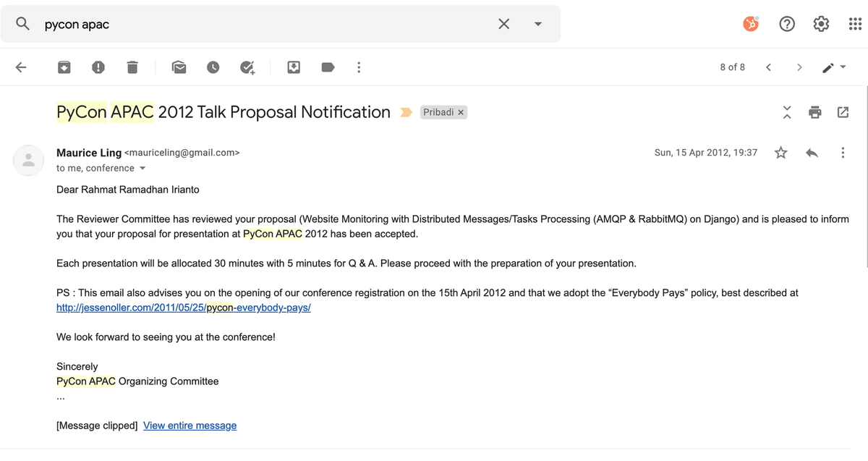Image resolution: width=868 pixels, height=461 pixels.
Task: Snooze this email with the clock icon
Action: coord(213,67)
